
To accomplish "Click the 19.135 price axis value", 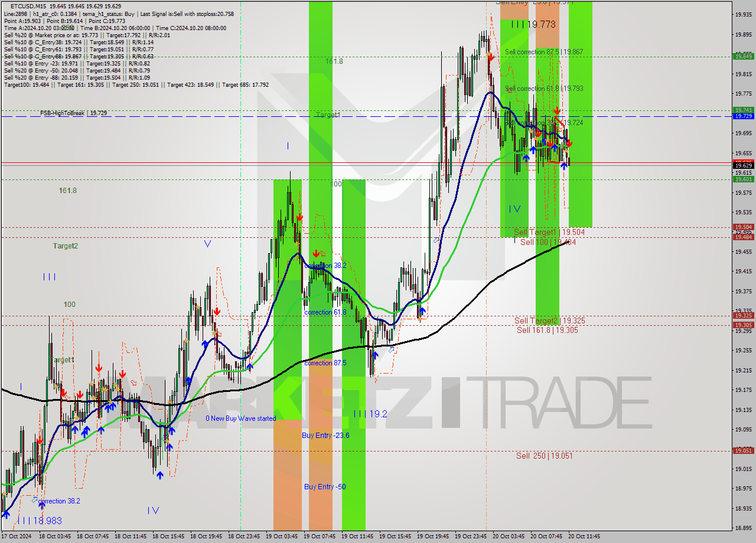I will coord(743,410).
